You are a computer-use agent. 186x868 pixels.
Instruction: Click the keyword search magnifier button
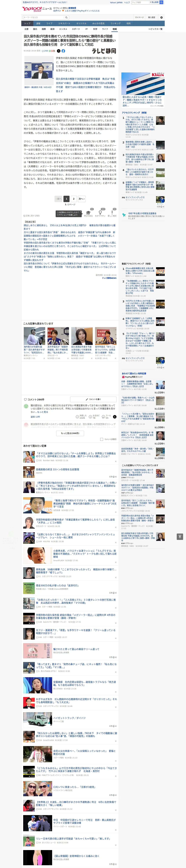pyautogui.click(x=66, y=18)
